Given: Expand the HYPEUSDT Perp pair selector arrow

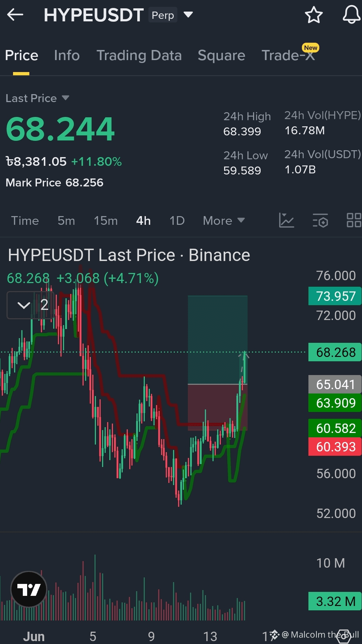Looking at the screenshot, I should (x=188, y=15).
